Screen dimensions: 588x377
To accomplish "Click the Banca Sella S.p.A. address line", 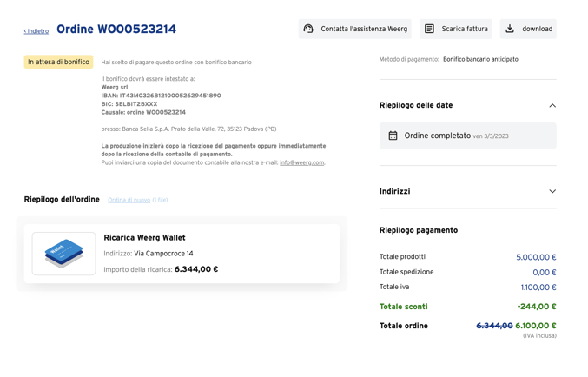I will 188,129.
